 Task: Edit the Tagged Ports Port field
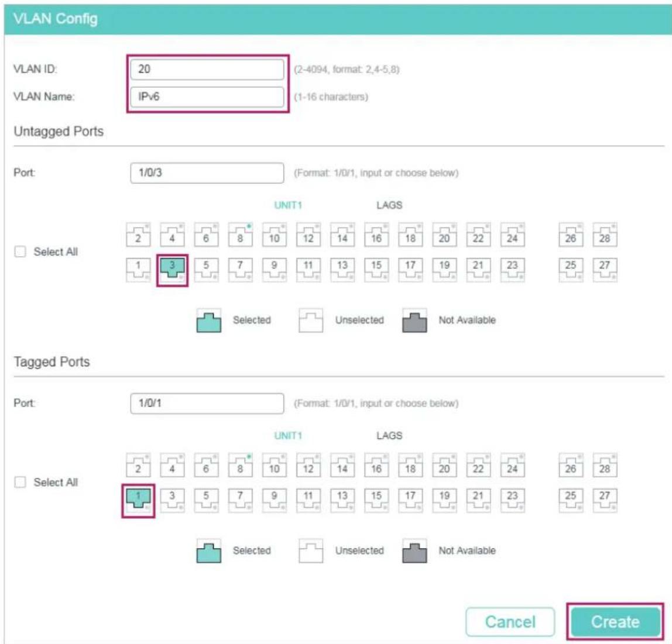click(x=207, y=404)
